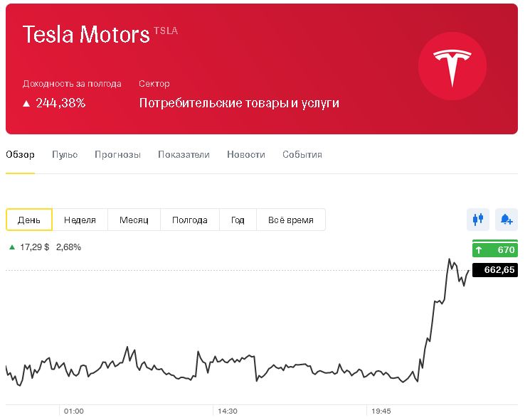The width and height of the screenshot is (530, 420).
Task: Select the Всё время range
Action: click(x=291, y=220)
